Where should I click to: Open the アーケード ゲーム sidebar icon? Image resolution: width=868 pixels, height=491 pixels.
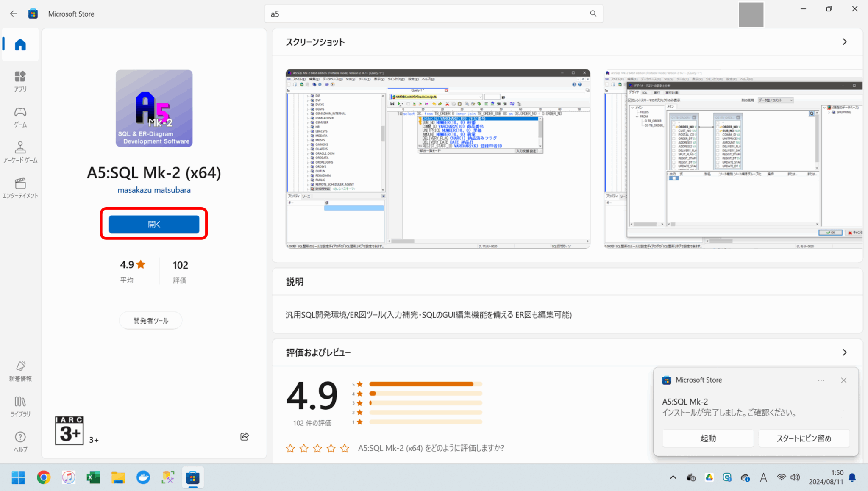point(20,151)
